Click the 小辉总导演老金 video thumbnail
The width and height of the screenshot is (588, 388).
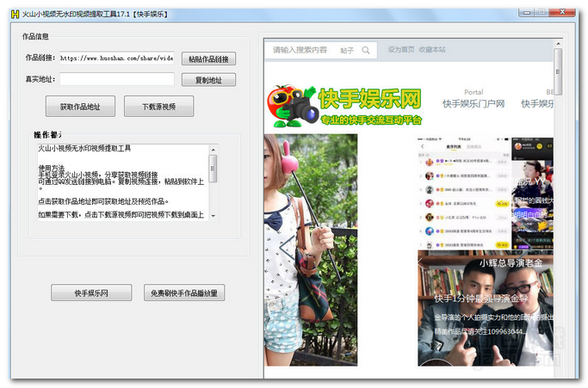point(486,308)
